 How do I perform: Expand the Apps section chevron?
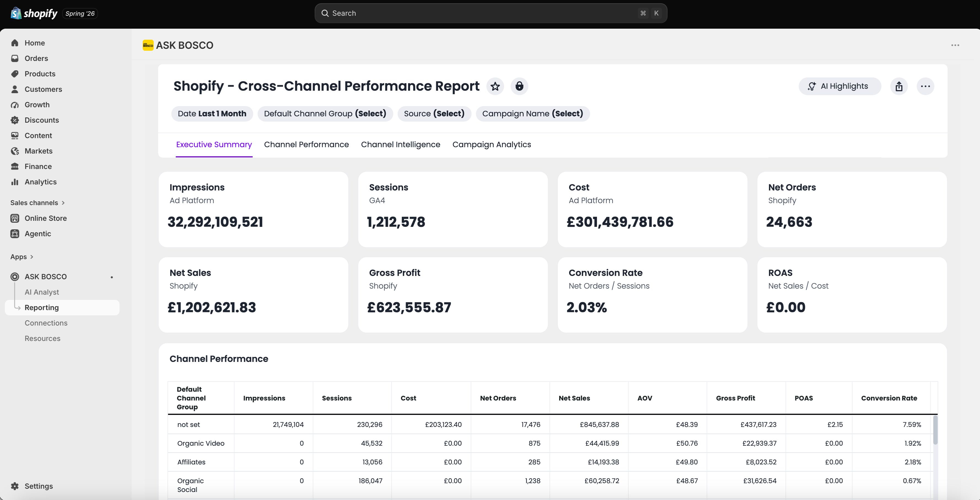pyautogui.click(x=32, y=257)
